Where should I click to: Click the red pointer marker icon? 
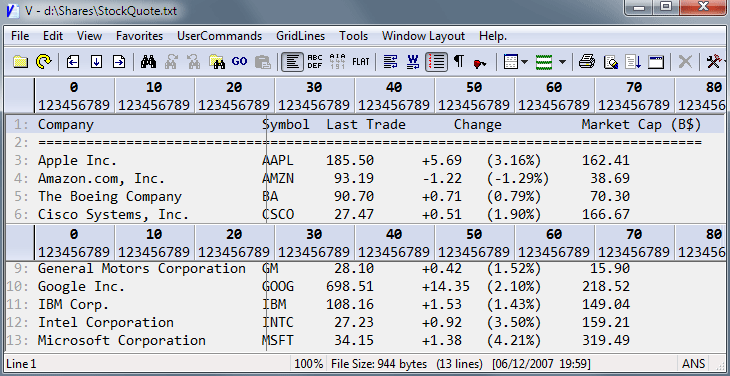point(480,64)
